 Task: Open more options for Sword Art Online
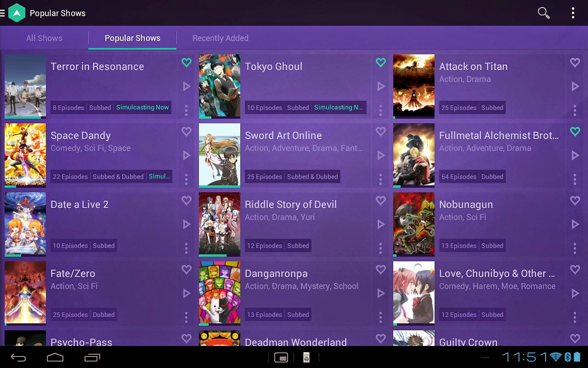pyautogui.click(x=380, y=179)
